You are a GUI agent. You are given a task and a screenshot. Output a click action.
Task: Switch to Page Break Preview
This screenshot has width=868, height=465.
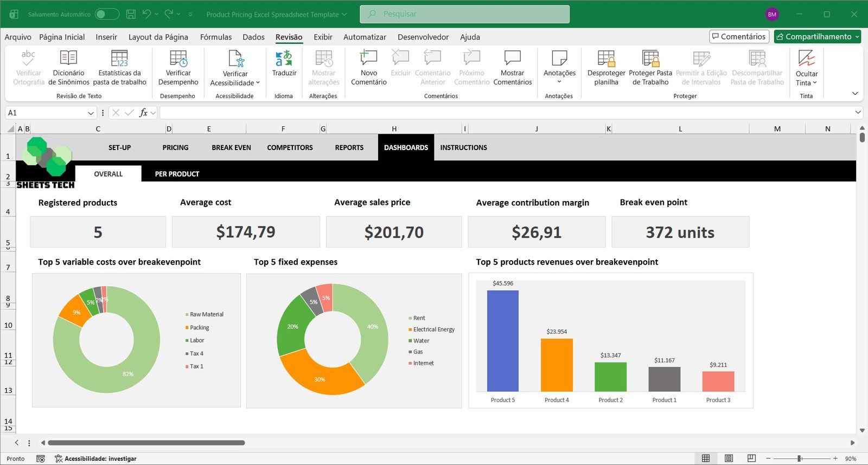click(751, 458)
